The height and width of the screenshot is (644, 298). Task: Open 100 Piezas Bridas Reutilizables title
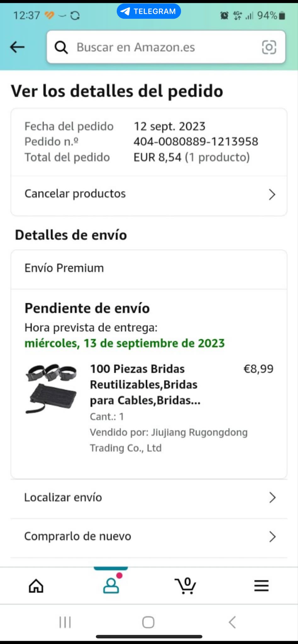pos(145,385)
